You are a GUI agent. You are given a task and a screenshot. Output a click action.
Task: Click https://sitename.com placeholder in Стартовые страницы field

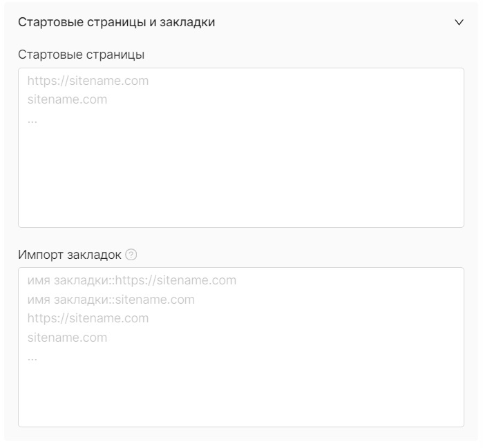coord(88,81)
